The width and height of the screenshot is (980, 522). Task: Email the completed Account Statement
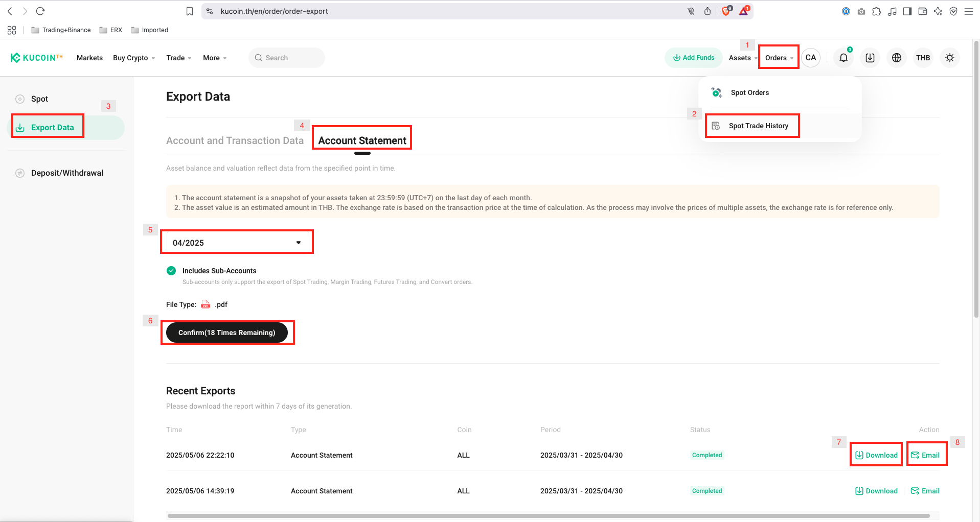pos(926,455)
